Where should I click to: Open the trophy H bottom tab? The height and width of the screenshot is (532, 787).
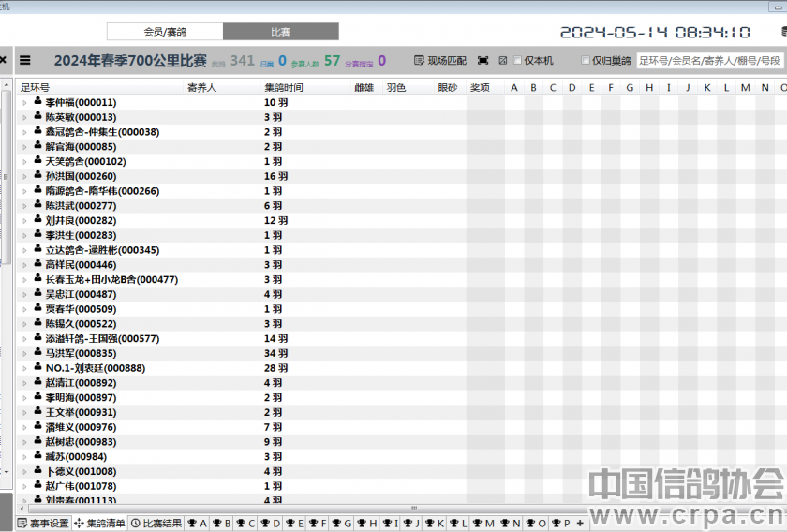367,523
